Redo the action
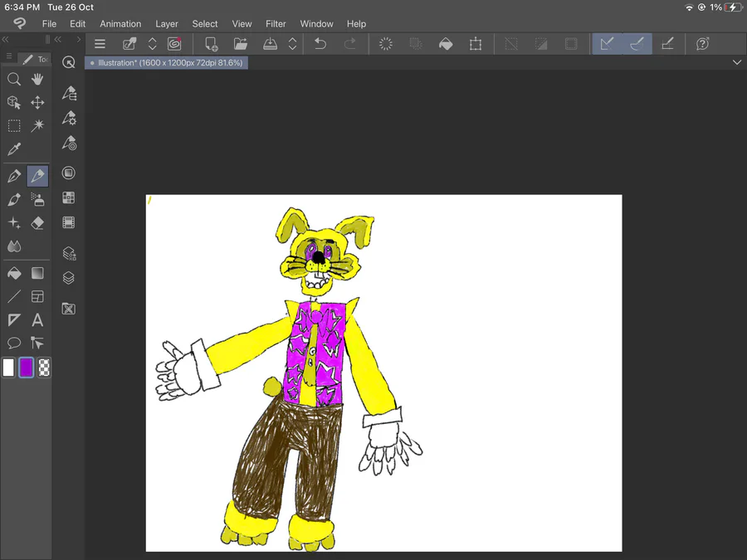Viewport: 747px width, 560px height. (x=349, y=44)
